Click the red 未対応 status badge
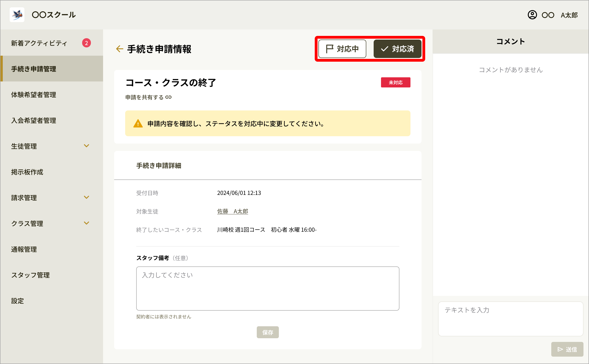The width and height of the screenshot is (589, 364). pos(396,82)
